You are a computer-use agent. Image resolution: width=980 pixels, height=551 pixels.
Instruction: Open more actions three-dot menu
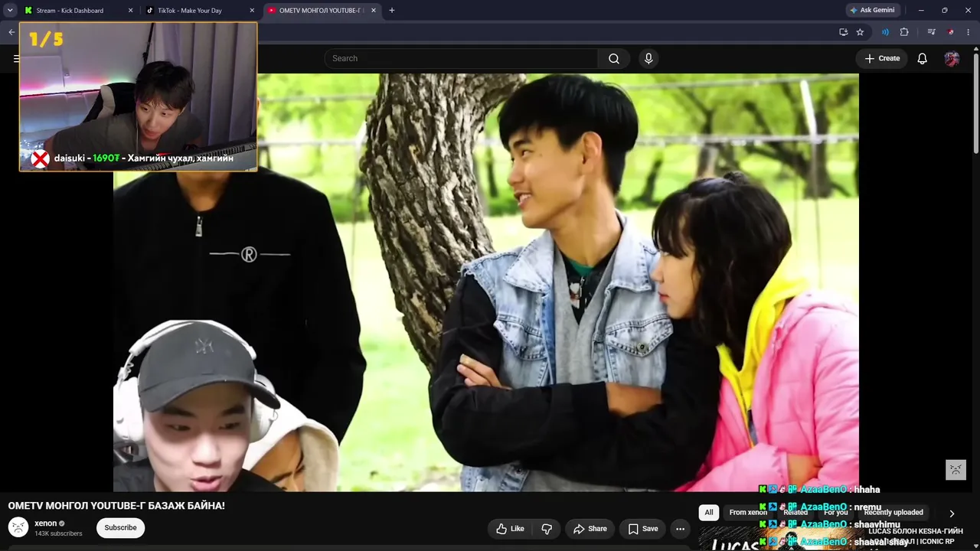(x=680, y=529)
